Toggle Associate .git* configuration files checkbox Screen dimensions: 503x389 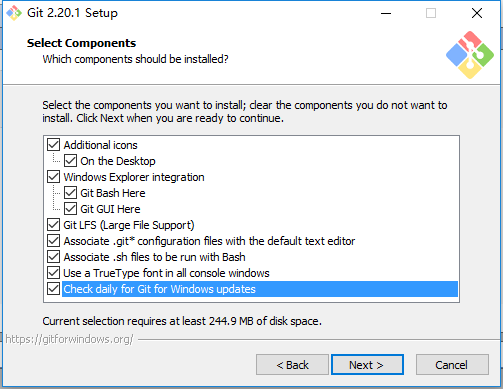click(53, 241)
